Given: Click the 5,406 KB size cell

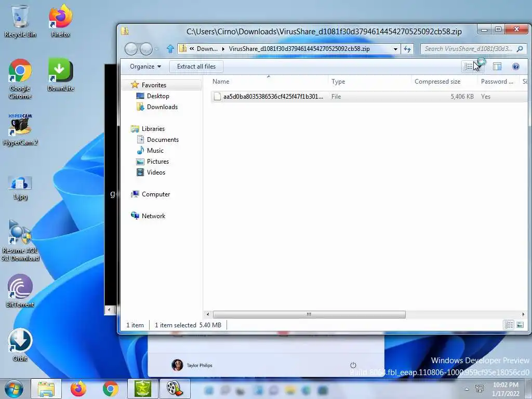Looking at the screenshot, I should (x=462, y=97).
